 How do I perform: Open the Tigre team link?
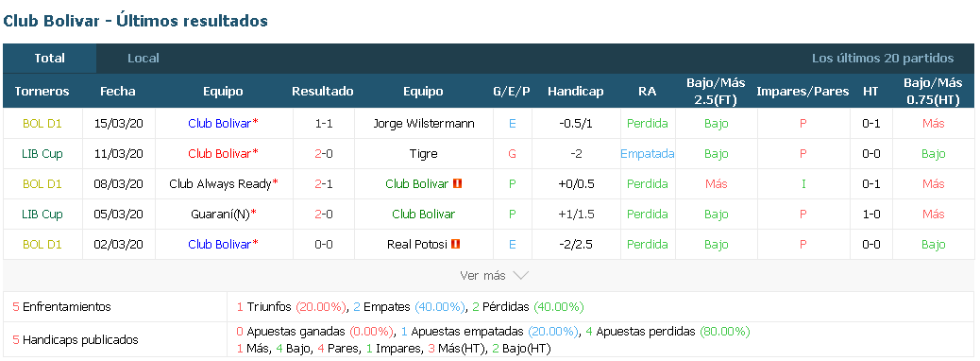tap(424, 153)
